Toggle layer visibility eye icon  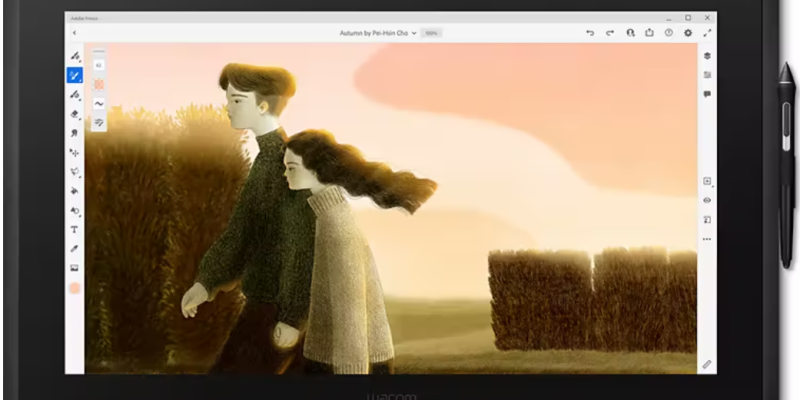(707, 201)
